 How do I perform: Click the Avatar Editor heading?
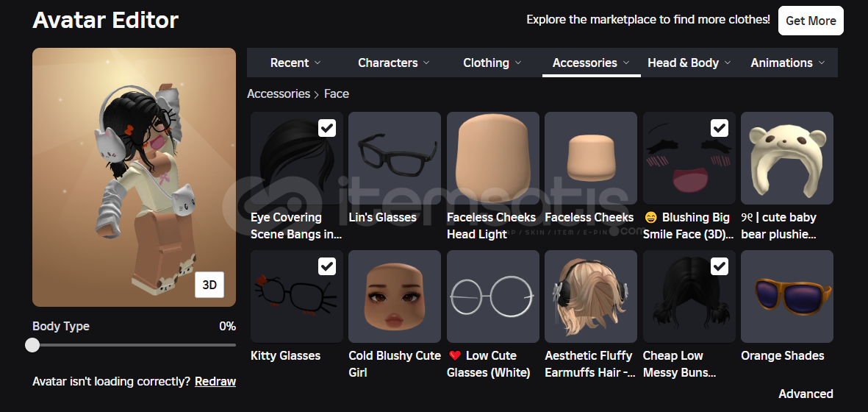pyautogui.click(x=106, y=21)
